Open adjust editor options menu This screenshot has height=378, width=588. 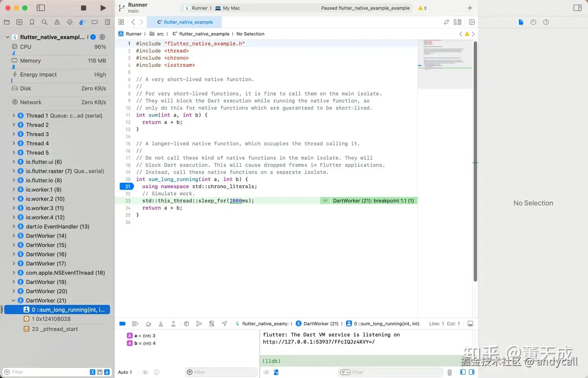[x=457, y=22]
